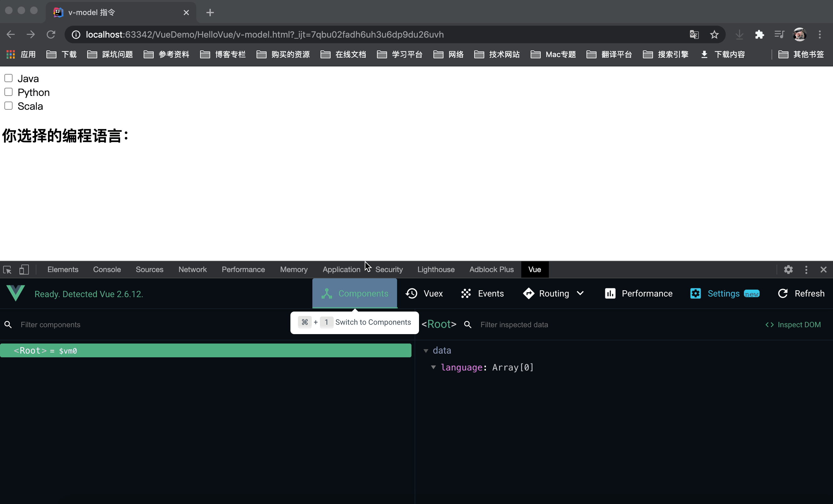Screen dimensions: 833x504
Task: Activate the inspect element picker icon
Action: tap(8, 270)
